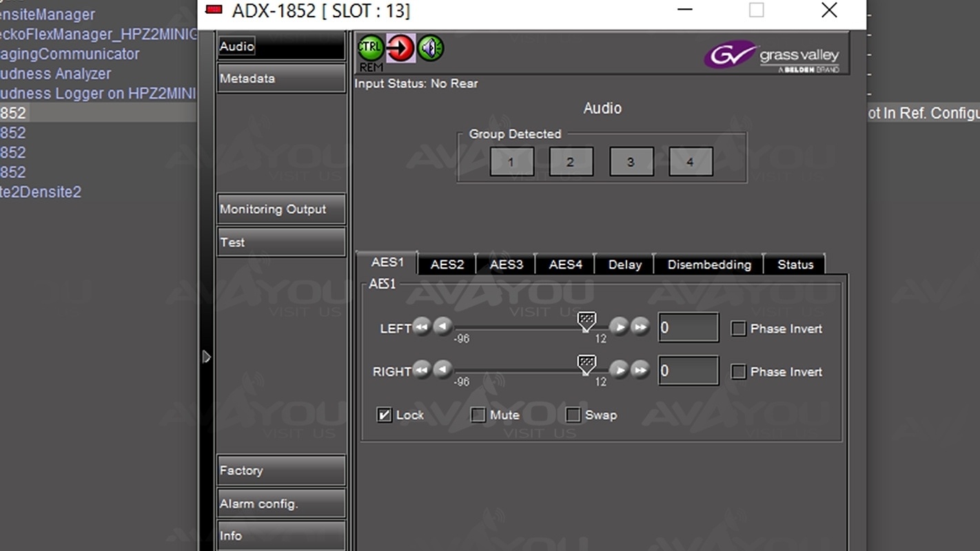Click the RIGHT channel gain slider handle
Viewport: 980px width, 551px height.
coord(586,364)
